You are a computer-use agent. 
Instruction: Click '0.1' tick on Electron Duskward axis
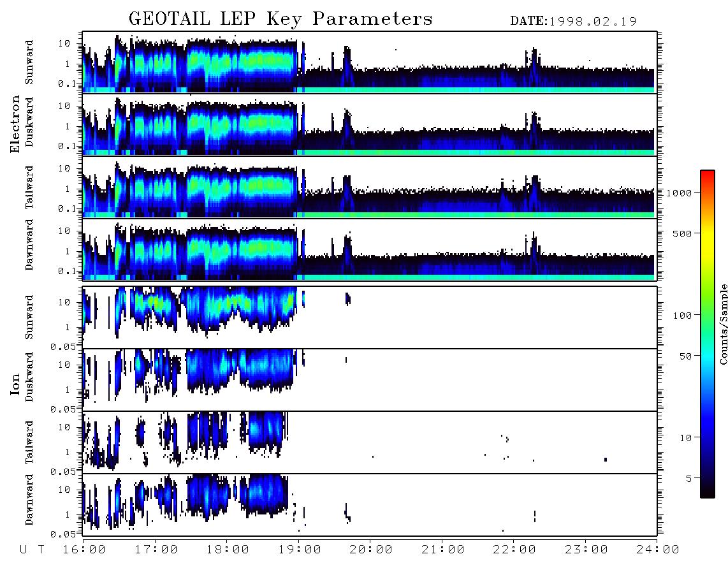(x=68, y=146)
